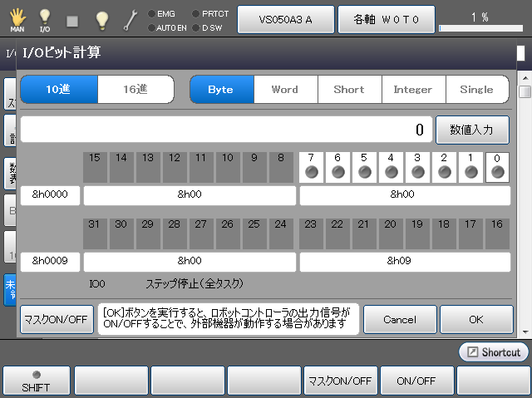The height and width of the screenshot is (398, 532).
Task: Click the yellow lightbulb icon
Action: pos(101,18)
